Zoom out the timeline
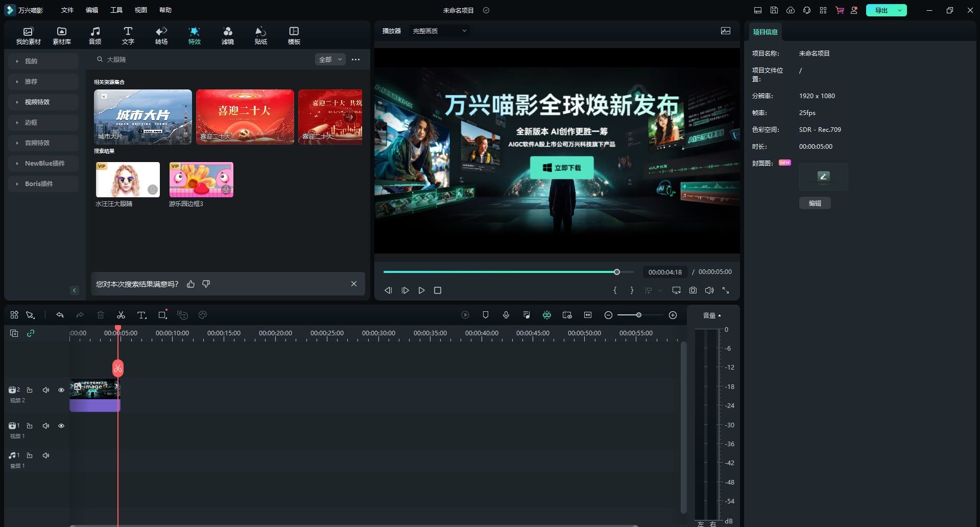 608,315
